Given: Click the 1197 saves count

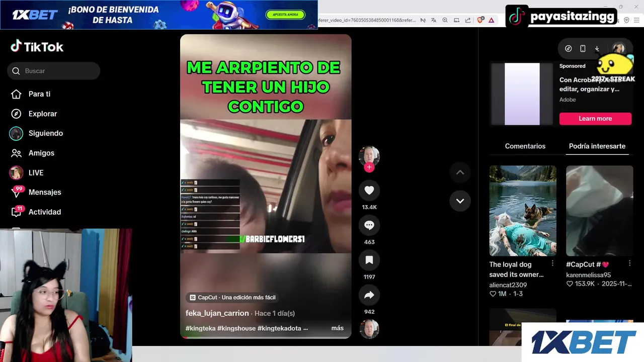Looking at the screenshot, I should [x=369, y=277].
